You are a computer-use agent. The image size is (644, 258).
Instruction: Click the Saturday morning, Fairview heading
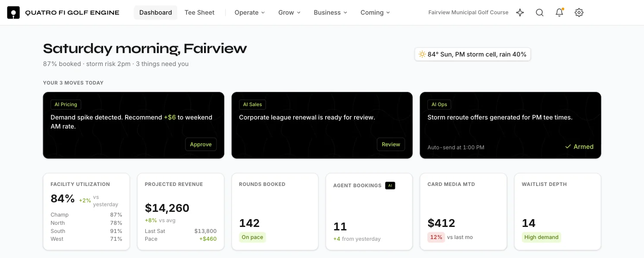point(145,48)
